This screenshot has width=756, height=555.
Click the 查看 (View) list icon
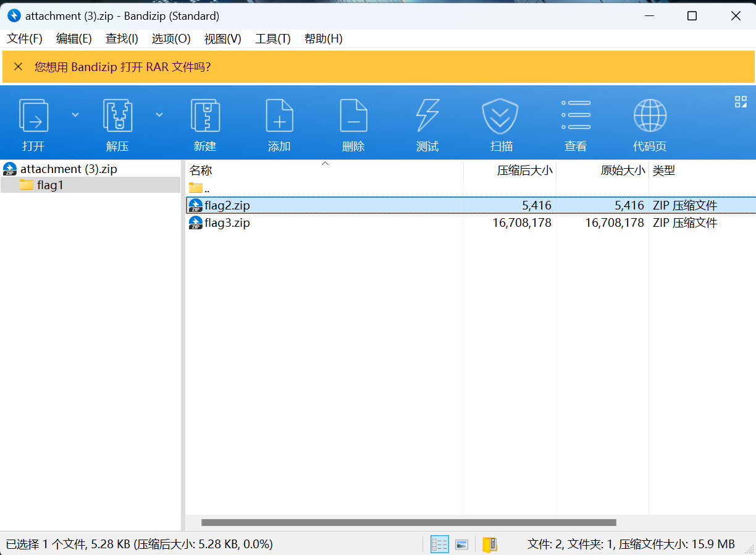pos(576,115)
